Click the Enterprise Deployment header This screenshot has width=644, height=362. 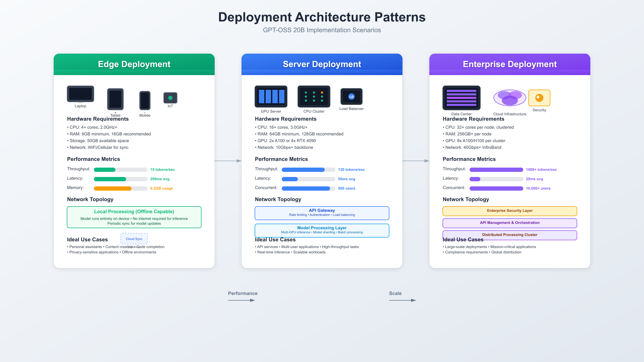pyautogui.click(x=510, y=64)
